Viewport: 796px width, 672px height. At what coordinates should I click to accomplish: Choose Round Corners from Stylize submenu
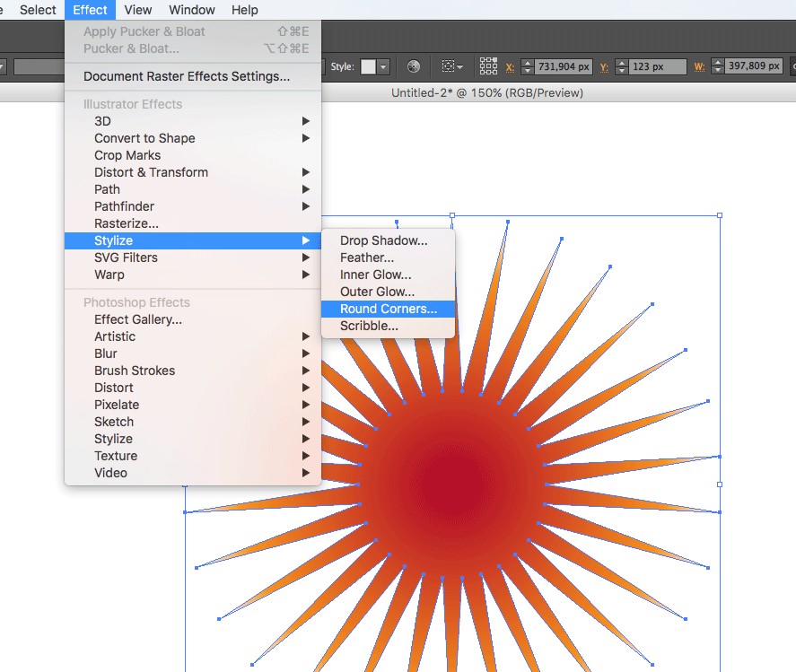click(x=388, y=309)
